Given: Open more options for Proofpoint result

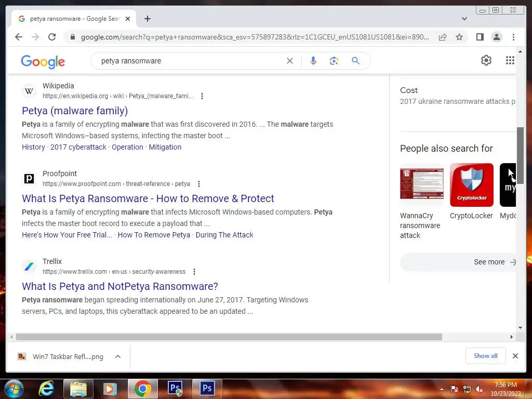Looking at the screenshot, I should tap(199, 184).
